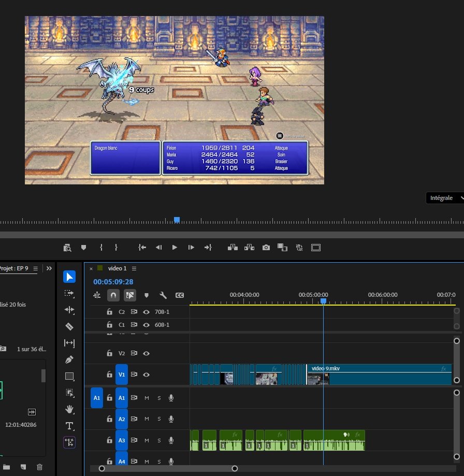464x476 pixels.
Task: Click Mark Out bracket button
Action: coord(116,248)
